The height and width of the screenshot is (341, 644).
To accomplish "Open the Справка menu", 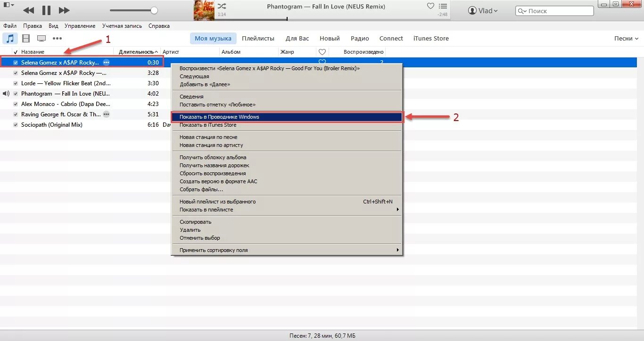I will (159, 26).
